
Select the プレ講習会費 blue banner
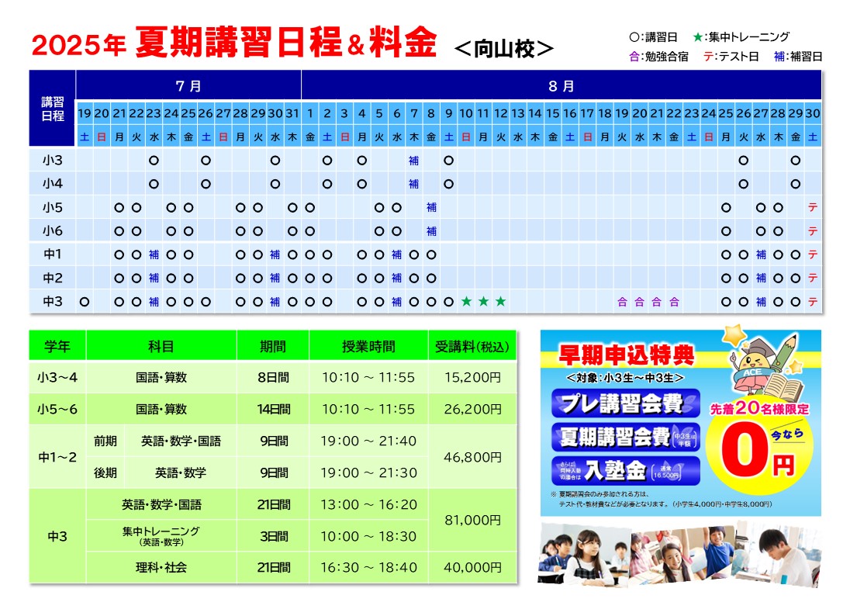pyautogui.click(x=626, y=403)
